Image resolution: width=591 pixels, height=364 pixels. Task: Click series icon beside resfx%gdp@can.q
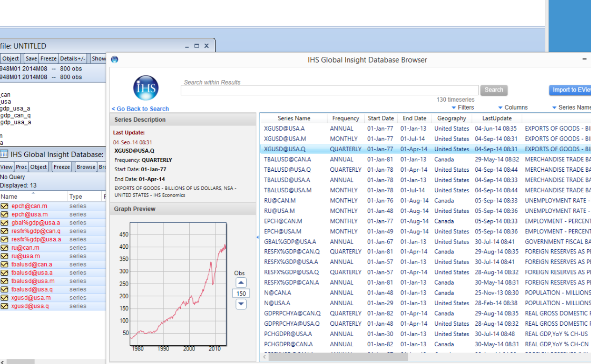tap(4, 231)
